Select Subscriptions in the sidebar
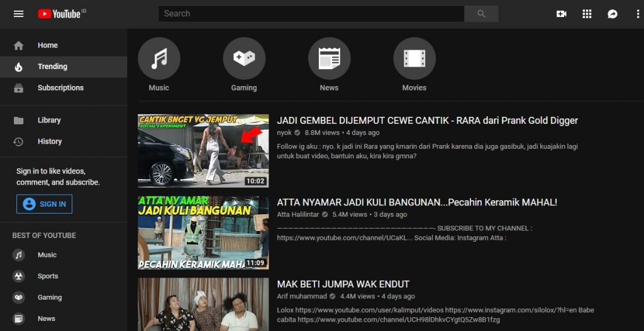 coord(64,88)
